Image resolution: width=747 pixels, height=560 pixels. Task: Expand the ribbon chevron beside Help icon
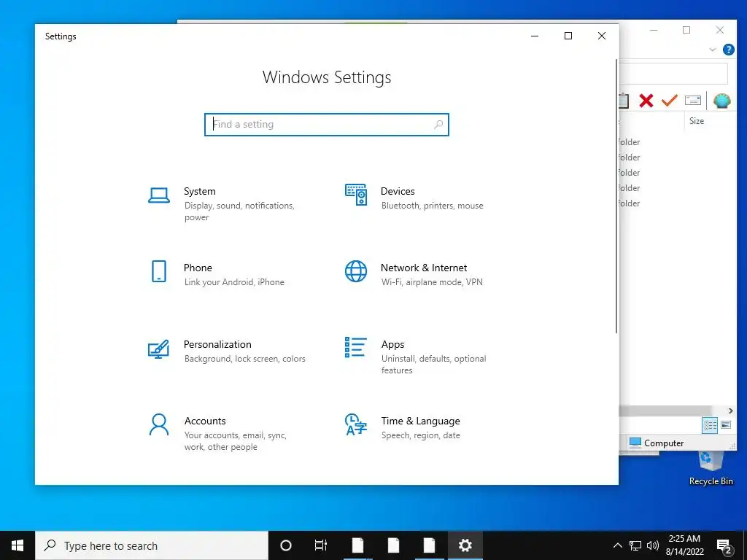(713, 50)
